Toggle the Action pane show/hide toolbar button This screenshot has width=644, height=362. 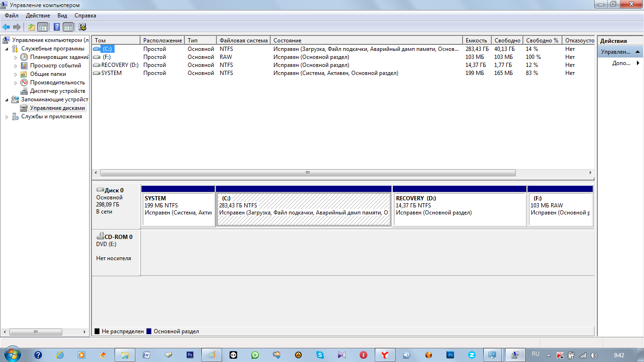(68, 27)
